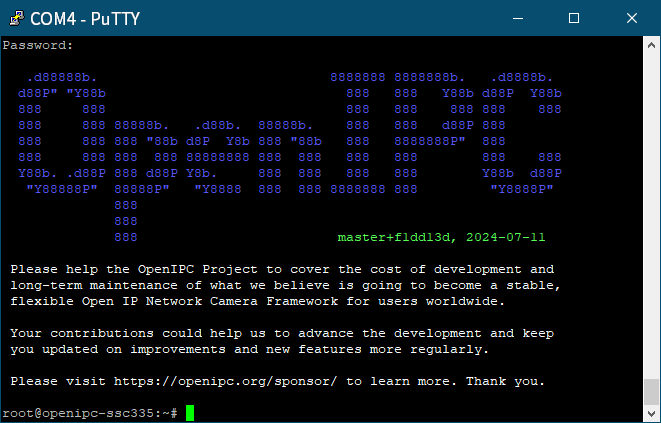Click the green terminal cursor block
The height and width of the screenshot is (423, 661).
[x=190, y=413]
